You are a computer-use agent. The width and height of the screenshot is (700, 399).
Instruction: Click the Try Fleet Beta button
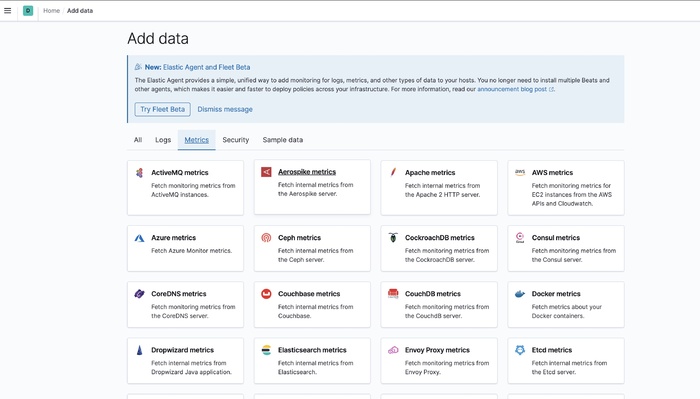[162, 109]
